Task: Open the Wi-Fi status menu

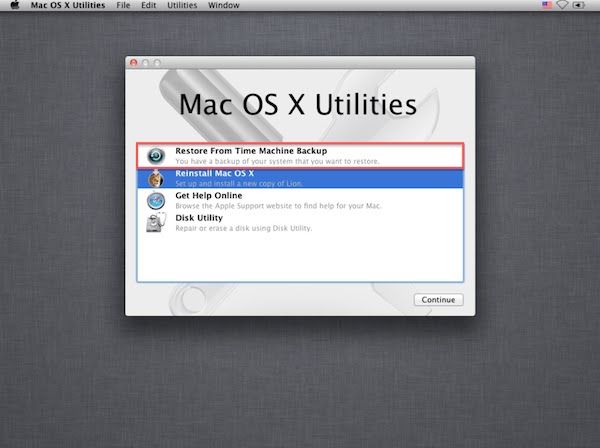Action: 562,5
